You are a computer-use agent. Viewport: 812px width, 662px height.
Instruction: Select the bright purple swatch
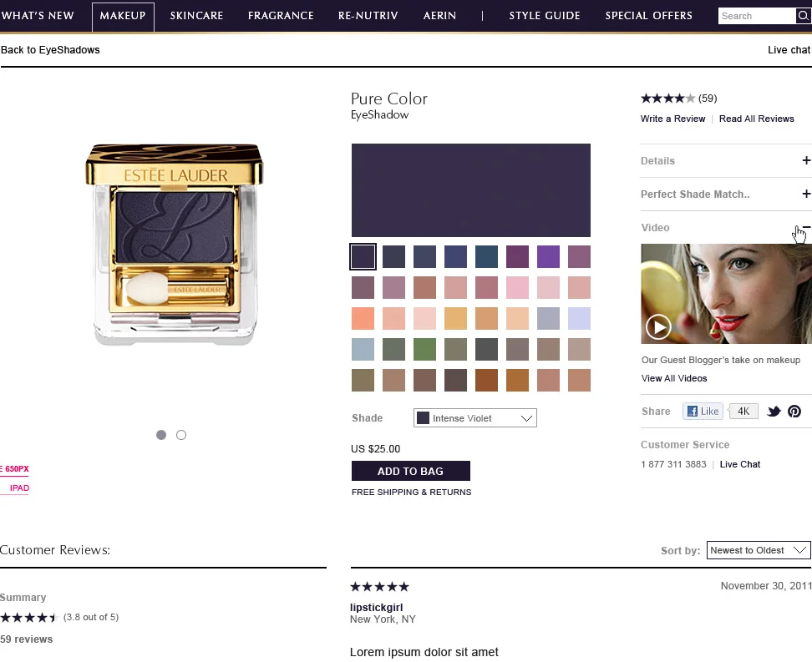tap(548, 257)
